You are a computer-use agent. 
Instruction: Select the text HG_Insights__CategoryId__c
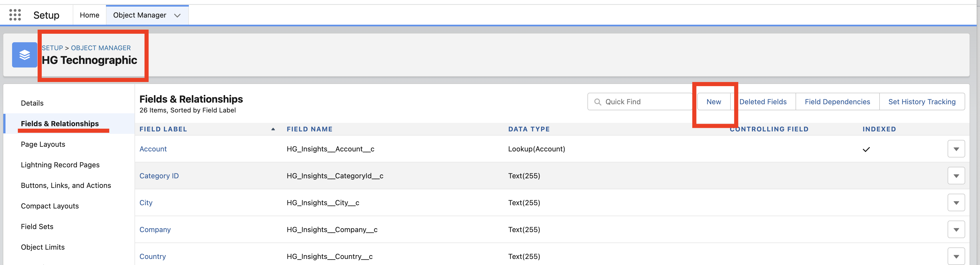[x=335, y=176]
